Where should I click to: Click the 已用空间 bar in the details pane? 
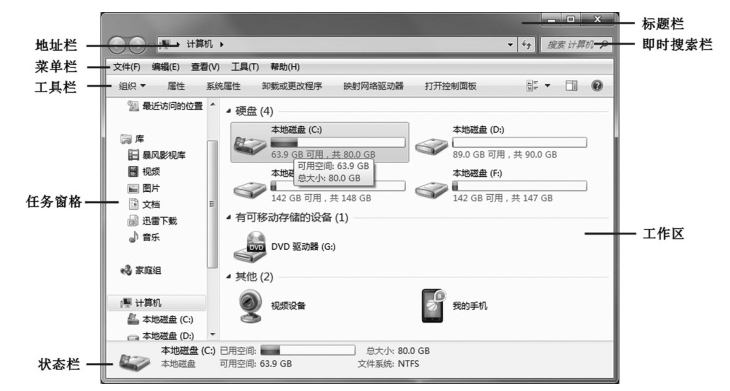[x=308, y=351]
